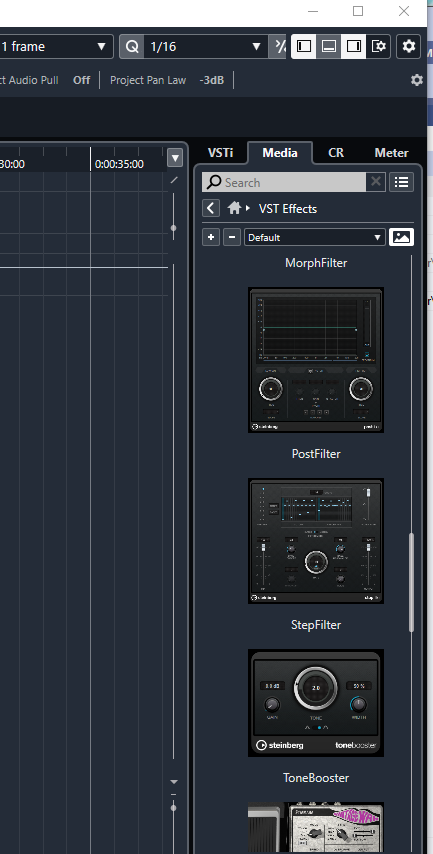
Task: Click the 0:00:35:00 ruler marker
Action: [x=119, y=164]
